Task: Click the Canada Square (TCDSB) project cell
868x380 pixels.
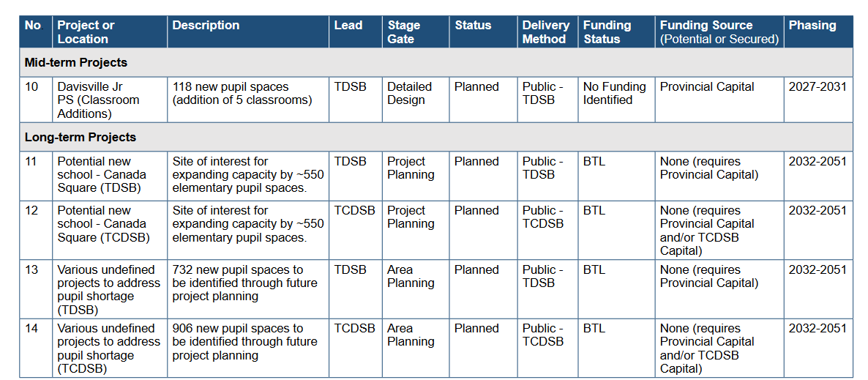Action: (x=103, y=224)
